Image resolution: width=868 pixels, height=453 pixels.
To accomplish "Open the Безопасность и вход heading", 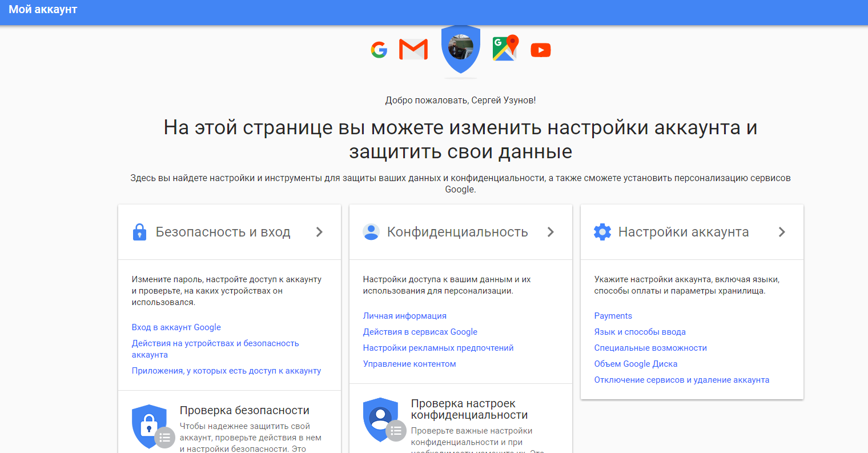I will click(223, 232).
